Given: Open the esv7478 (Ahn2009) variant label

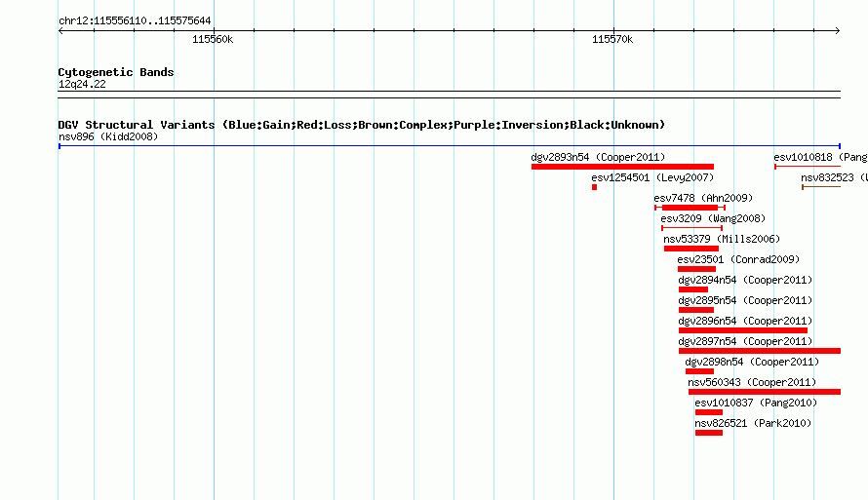Looking at the screenshot, I should (x=703, y=198).
